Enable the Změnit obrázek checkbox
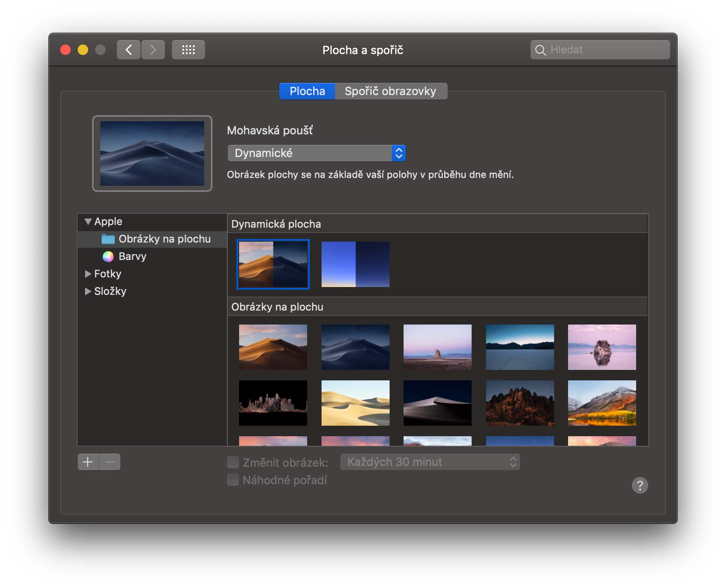This screenshot has width=726, height=588. click(233, 462)
